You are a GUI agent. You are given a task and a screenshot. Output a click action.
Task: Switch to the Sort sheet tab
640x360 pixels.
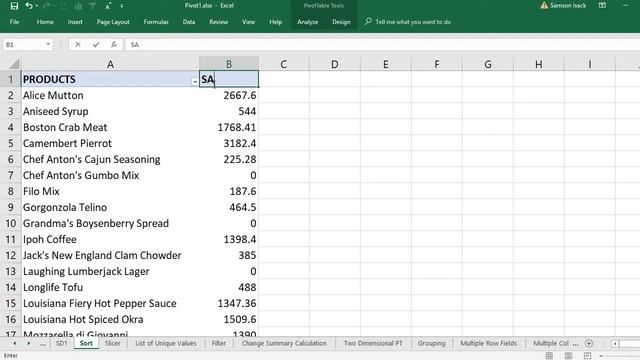pos(86,343)
